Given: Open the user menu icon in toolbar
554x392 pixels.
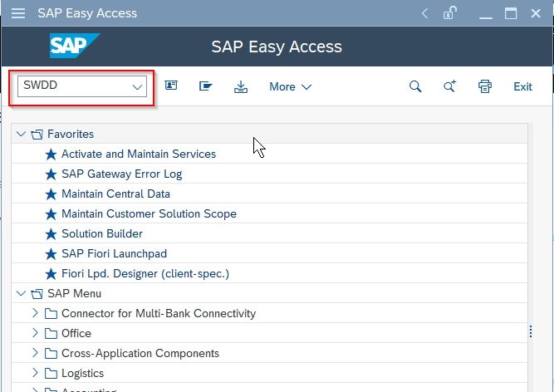Looking at the screenshot, I should [171, 86].
